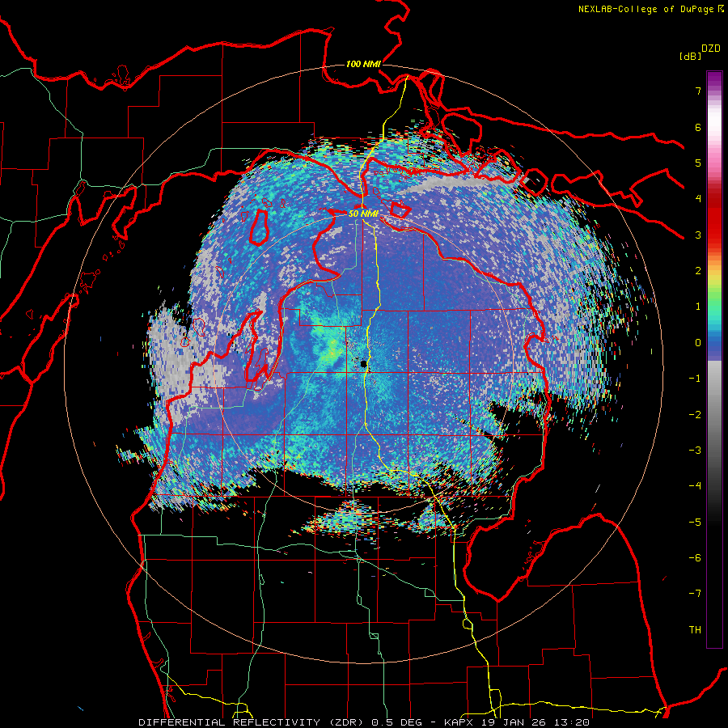
Task: Click the TH label on color scale
Action: pos(695,630)
